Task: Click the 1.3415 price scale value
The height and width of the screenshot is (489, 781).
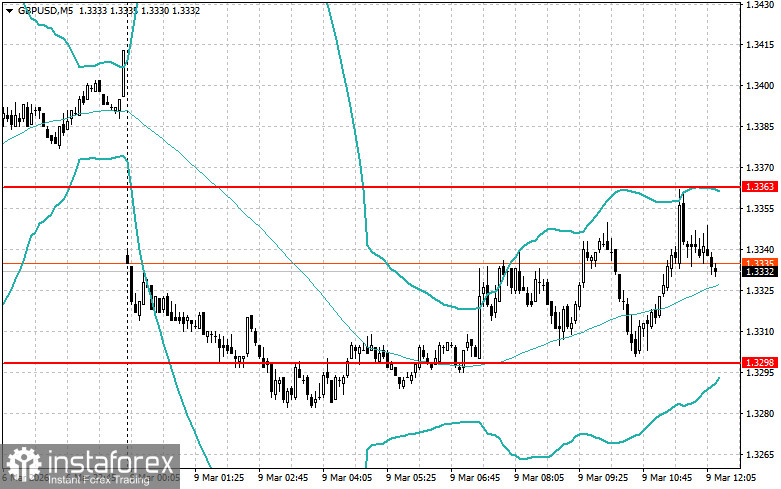Action: [x=760, y=45]
